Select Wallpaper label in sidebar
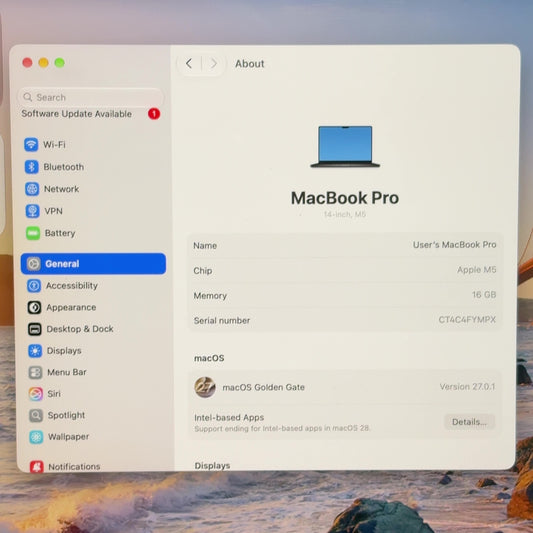Viewport: 533px width, 533px height. pyautogui.click(x=68, y=437)
